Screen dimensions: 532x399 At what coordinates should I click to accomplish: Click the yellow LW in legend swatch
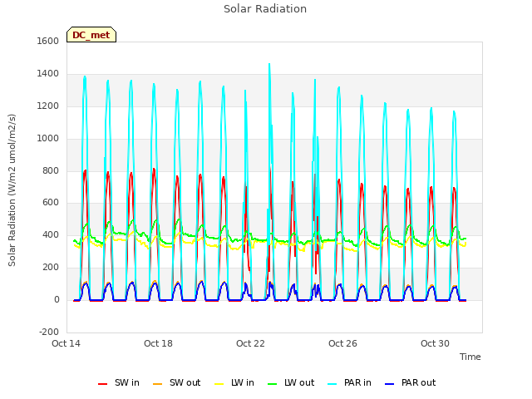[x=219, y=384]
